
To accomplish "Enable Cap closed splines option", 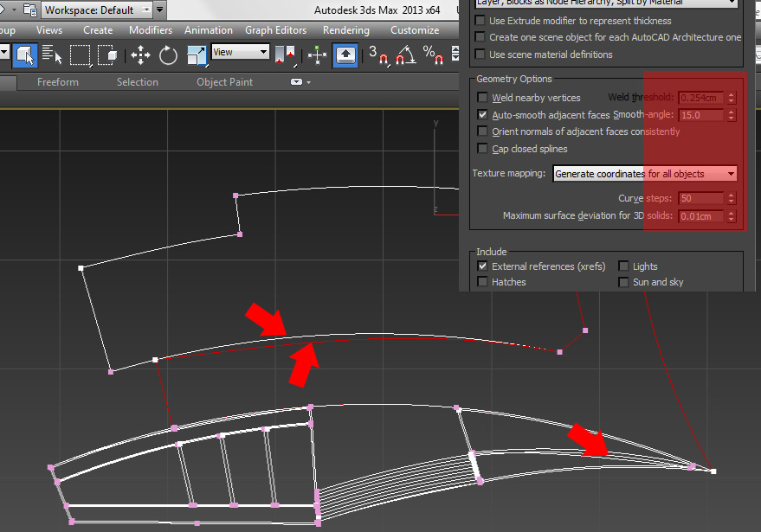I will click(483, 149).
